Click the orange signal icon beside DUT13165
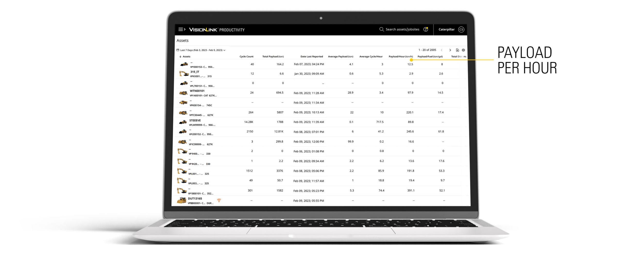 (219, 200)
